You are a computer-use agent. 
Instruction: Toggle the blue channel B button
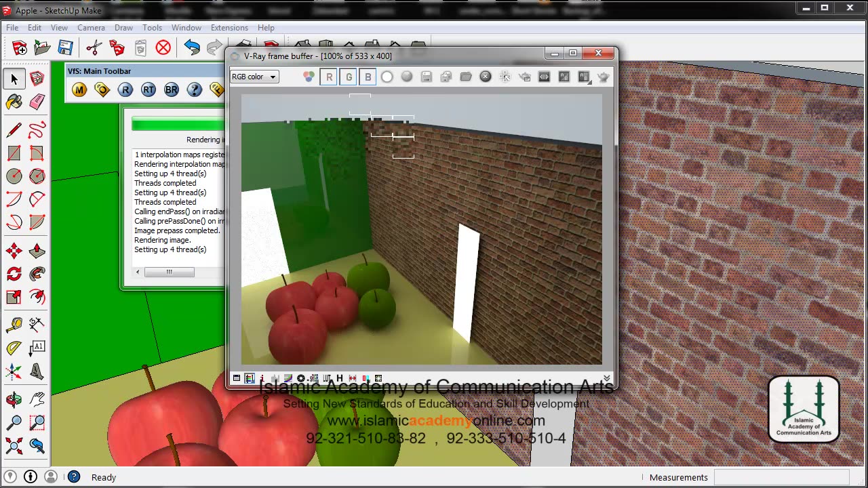368,77
